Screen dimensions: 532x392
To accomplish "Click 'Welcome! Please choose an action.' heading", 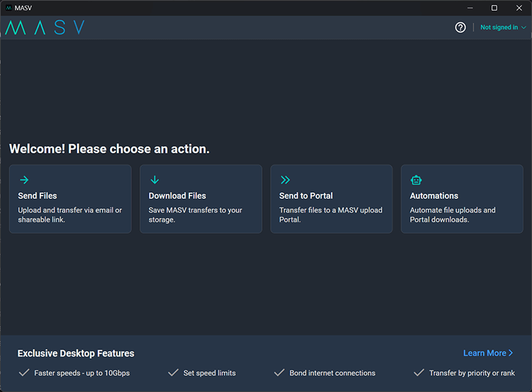I will (x=109, y=149).
